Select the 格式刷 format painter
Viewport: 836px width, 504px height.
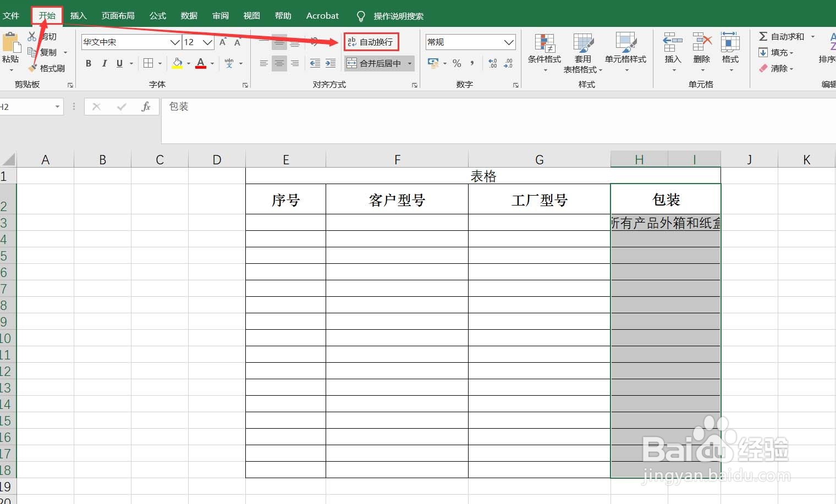click(x=48, y=68)
